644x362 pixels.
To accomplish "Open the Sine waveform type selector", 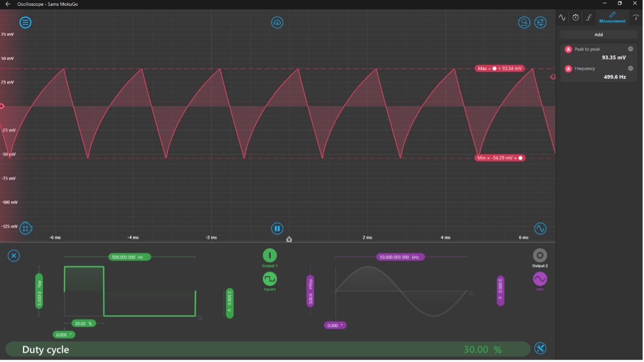I will [x=540, y=279].
